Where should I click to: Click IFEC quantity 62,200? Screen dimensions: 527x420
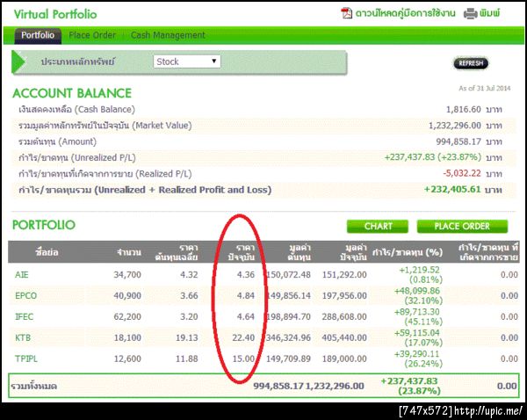coord(127,316)
